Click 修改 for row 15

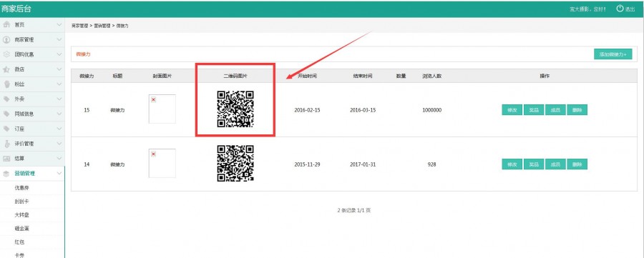tap(512, 110)
